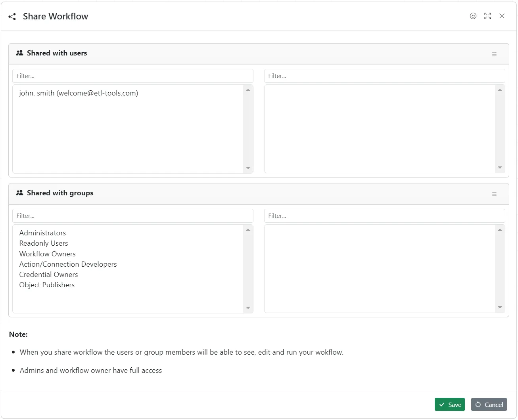Image resolution: width=518 pixels, height=420 pixels.
Task: Select the Object Publishers group
Action: [x=47, y=285]
